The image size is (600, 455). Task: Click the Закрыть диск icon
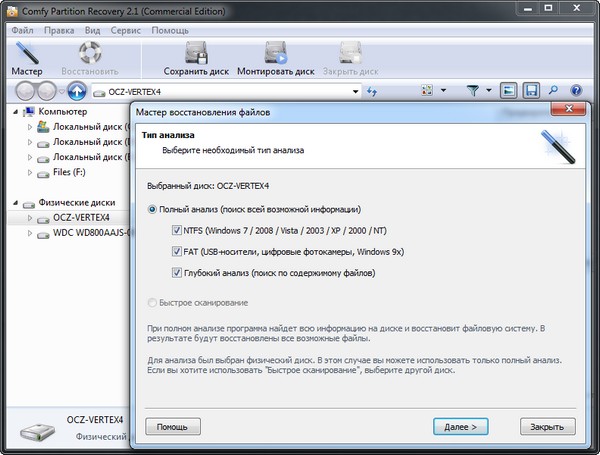click(350, 52)
